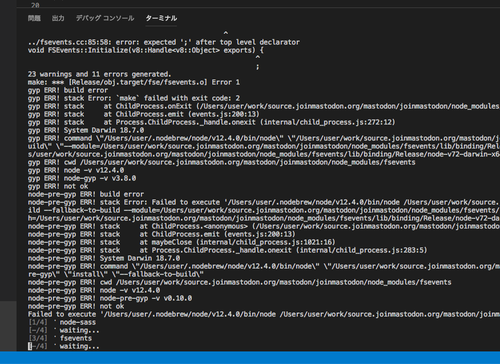Viewport: 500px width, 364px height.
Task: Click 'gyp ERR! node-gyp -v v3.8.0' line
Action: [x=82, y=178]
